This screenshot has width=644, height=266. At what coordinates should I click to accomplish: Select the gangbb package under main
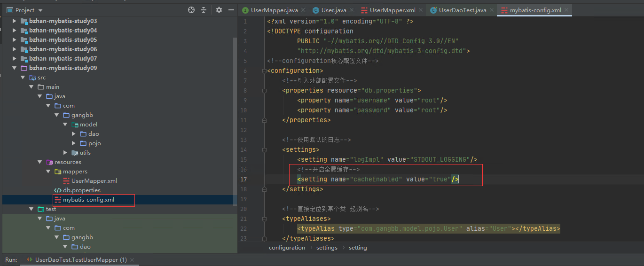(x=82, y=115)
